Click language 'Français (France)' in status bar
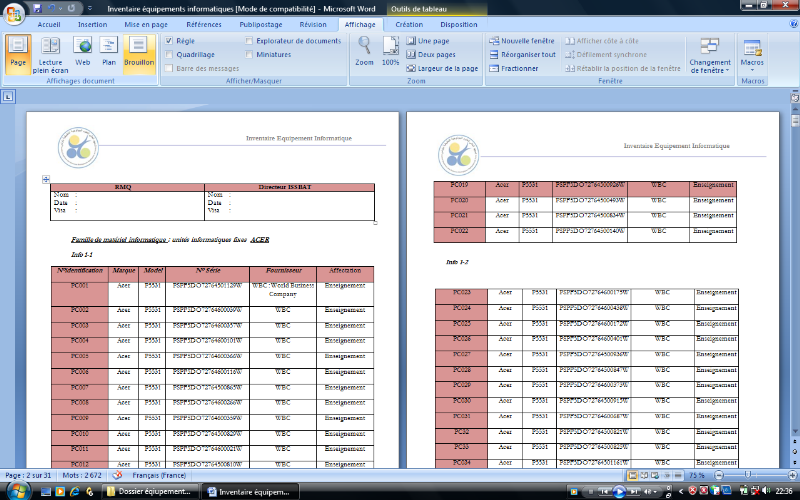The image size is (800, 500). click(159, 475)
